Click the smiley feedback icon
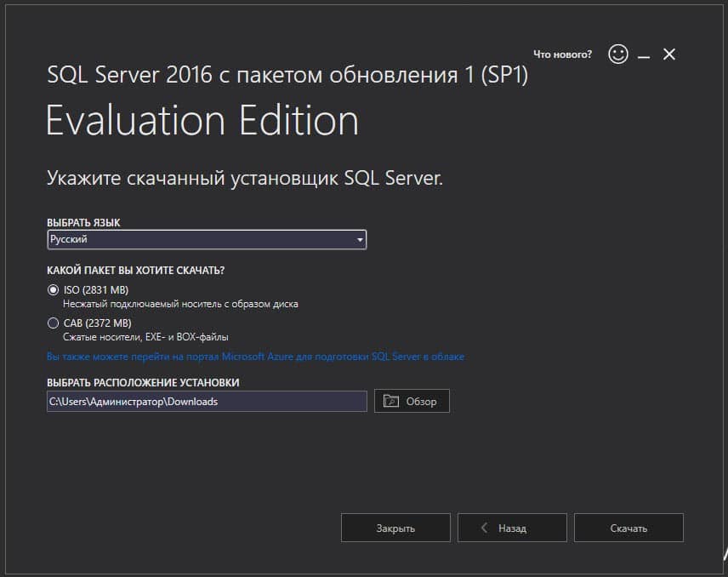 tap(617, 53)
